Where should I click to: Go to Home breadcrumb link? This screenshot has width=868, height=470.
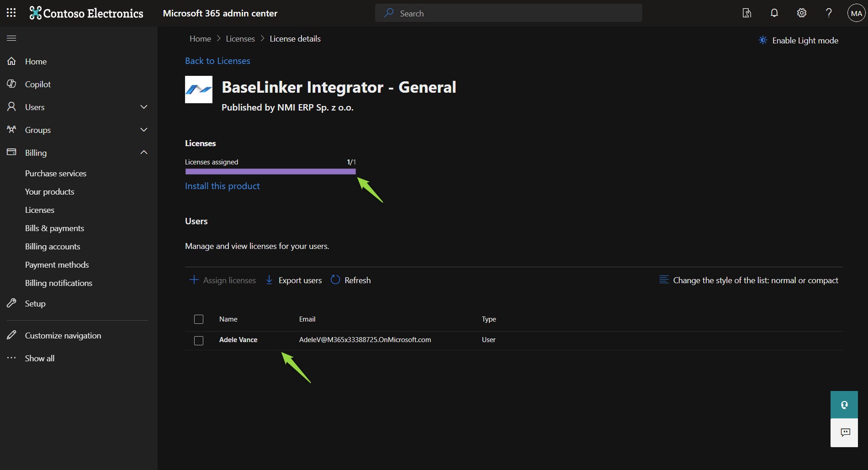[x=201, y=39]
